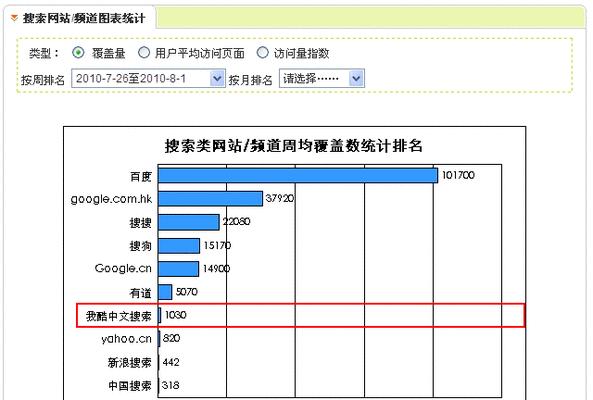Collapse the 搜索网站/频道图表统计 panel arrow
This screenshot has height=400, width=593.
point(14,18)
